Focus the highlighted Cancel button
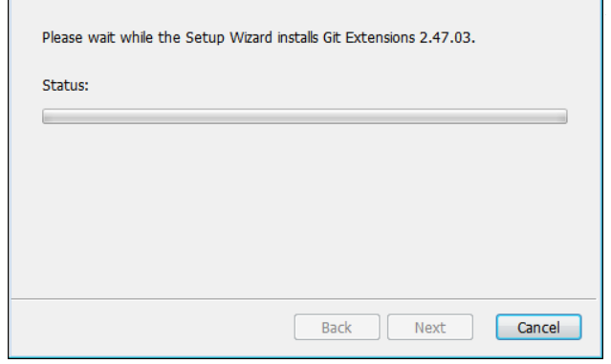This screenshot has height=364, width=611. tap(538, 327)
